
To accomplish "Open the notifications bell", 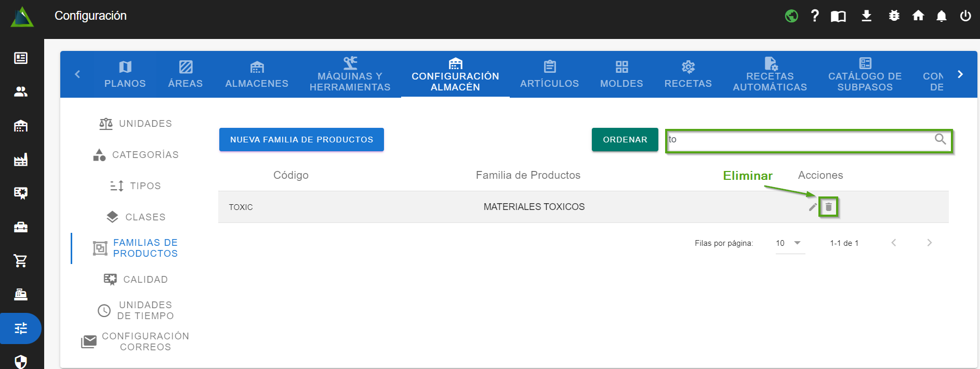I will (x=941, y=16).
